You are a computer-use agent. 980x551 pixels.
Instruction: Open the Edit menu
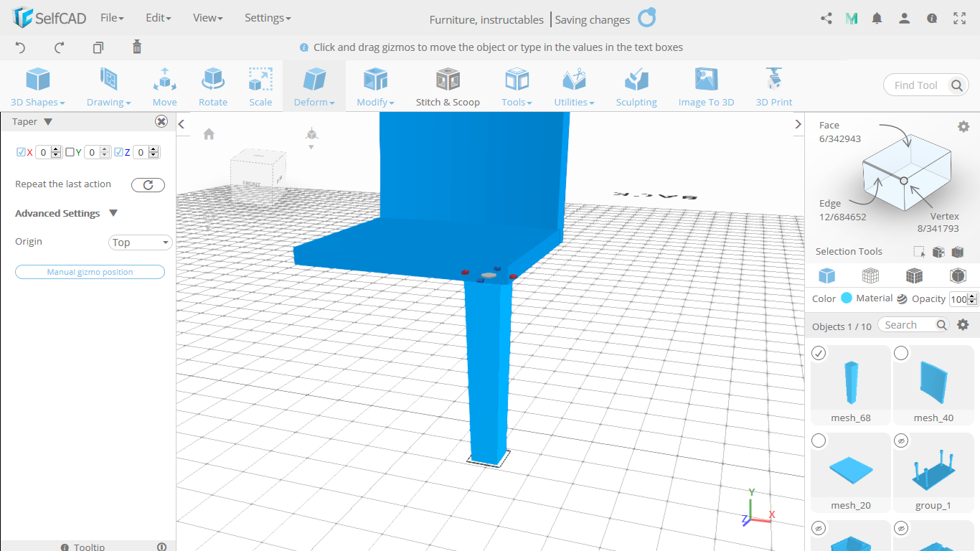[158, 18]
